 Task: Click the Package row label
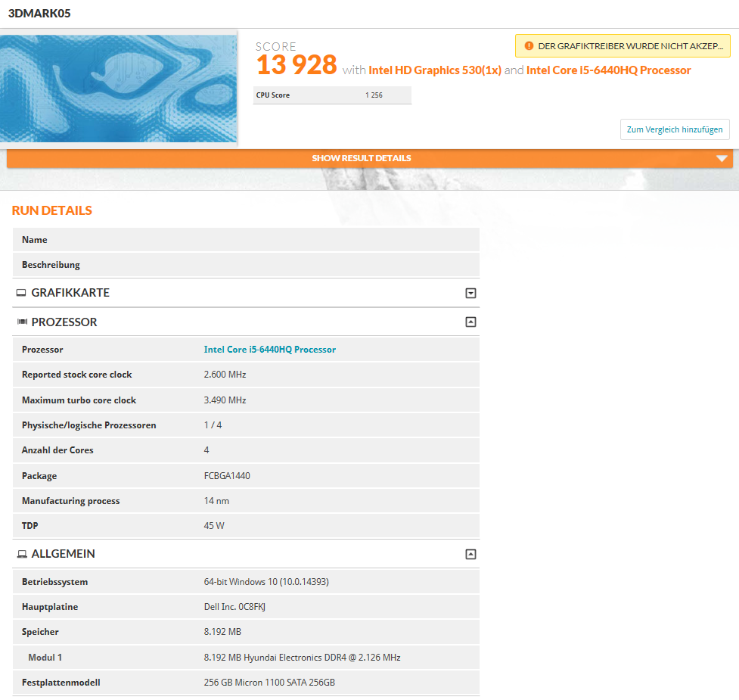coord(39,476)
